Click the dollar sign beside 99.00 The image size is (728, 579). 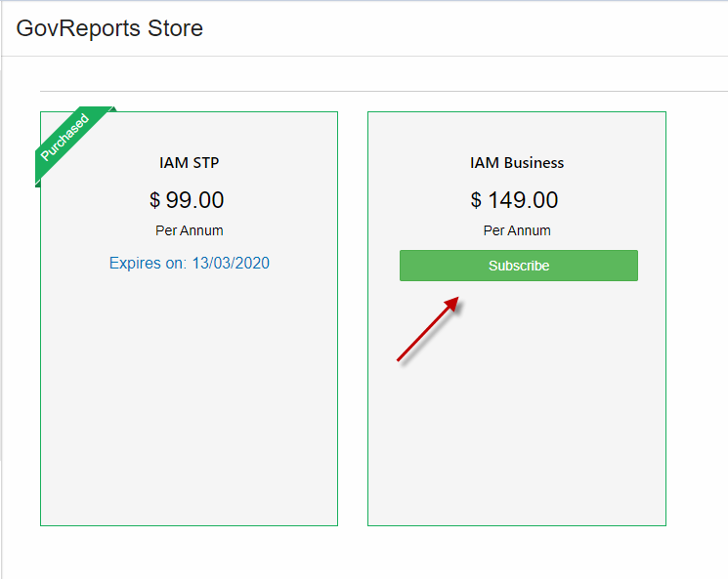coord(154,200)
